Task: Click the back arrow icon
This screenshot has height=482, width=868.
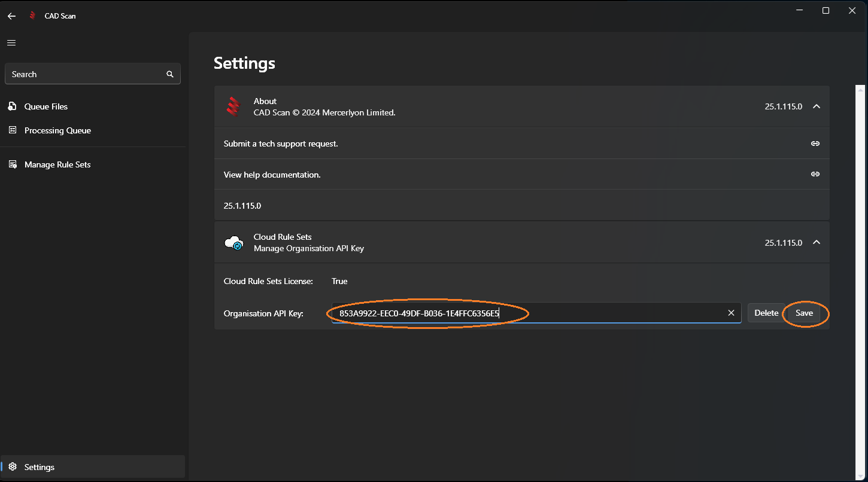Action: coord(11,16)
